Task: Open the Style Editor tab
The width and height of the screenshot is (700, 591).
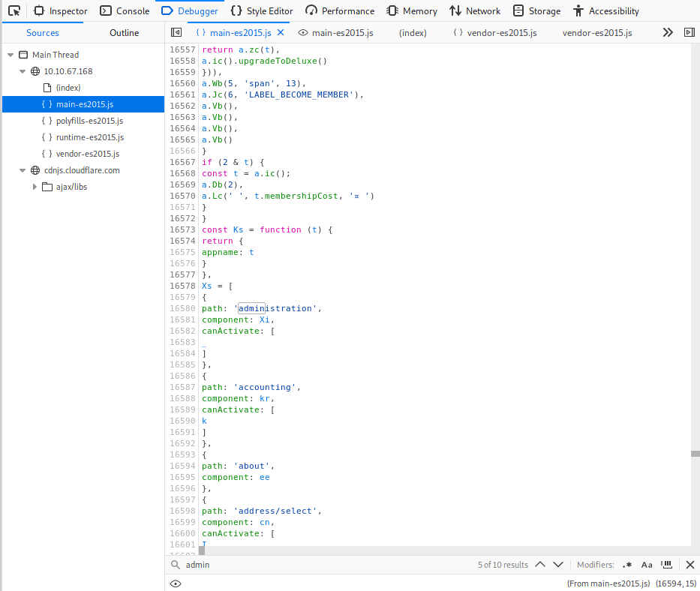Action: [262, 10]
